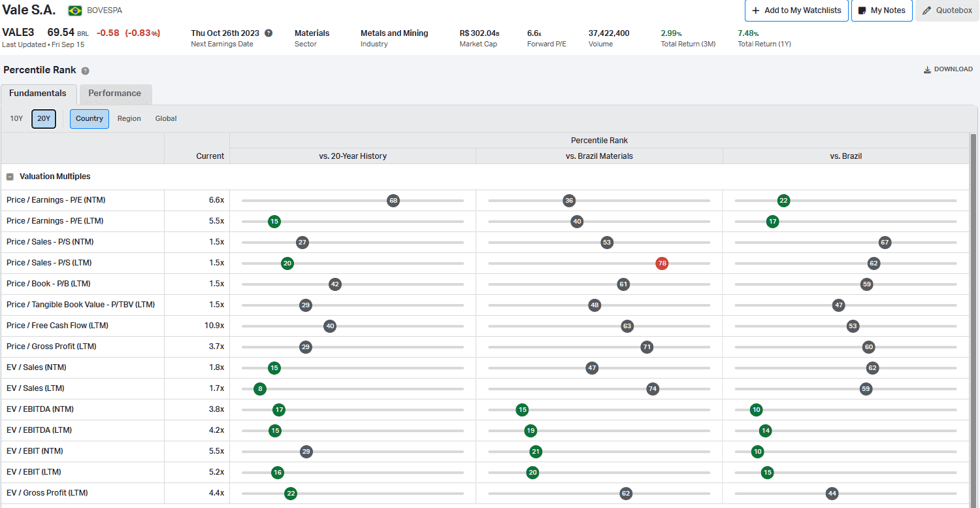980x508 pixels.
Task: Click the 37,422,400 volume value
Action: click(609, 33)
